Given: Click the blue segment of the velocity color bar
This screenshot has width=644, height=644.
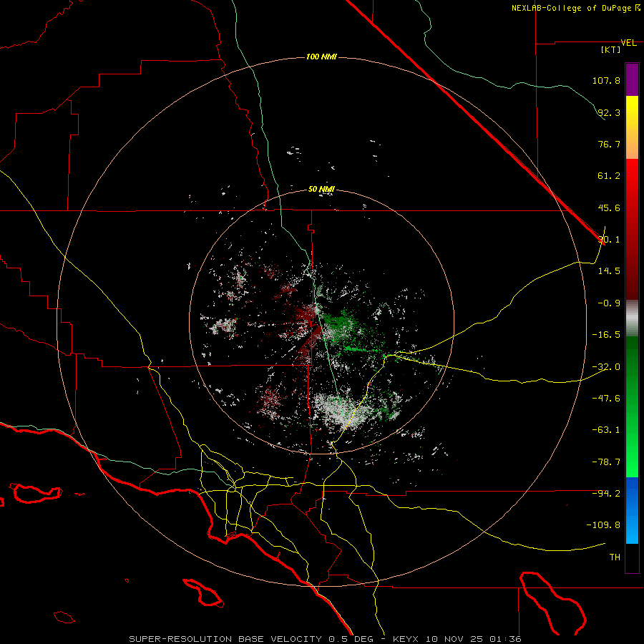Looking at the screenshot, I should [x=632, y=510].
